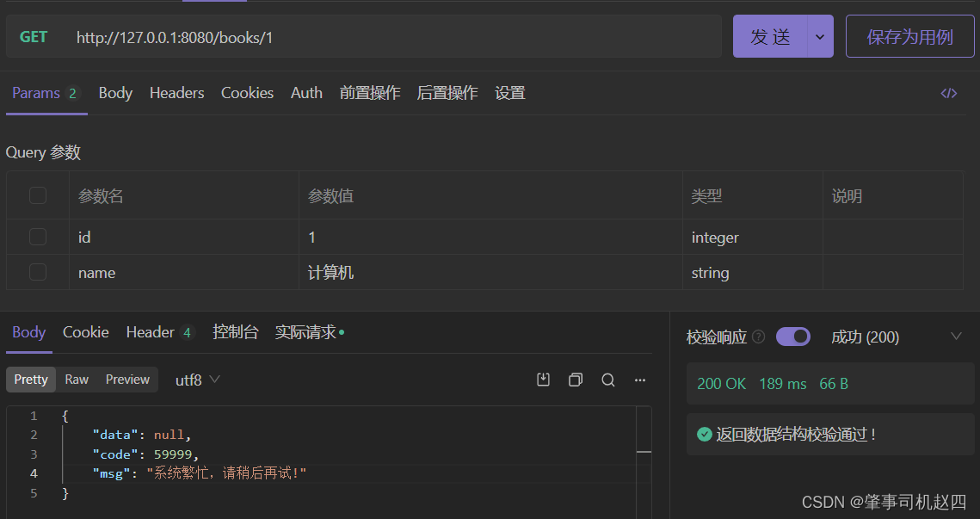Image resolution: width=980 pixels, height=519 pixels.
Task: Tick the select-all checkbox in the header row
Action: 38,195
